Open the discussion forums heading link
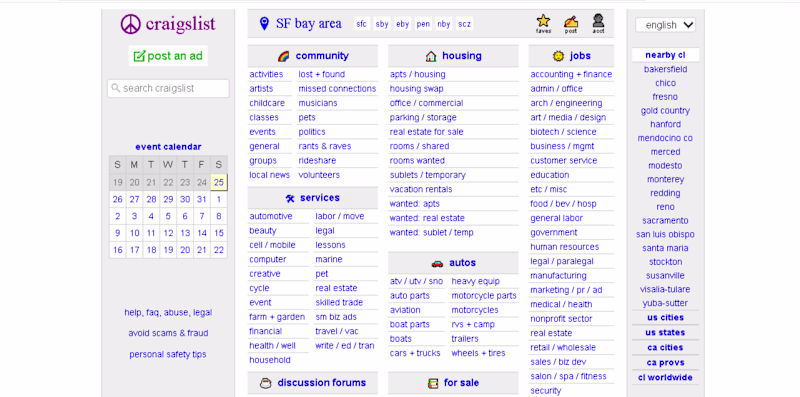 click(322, 383)
